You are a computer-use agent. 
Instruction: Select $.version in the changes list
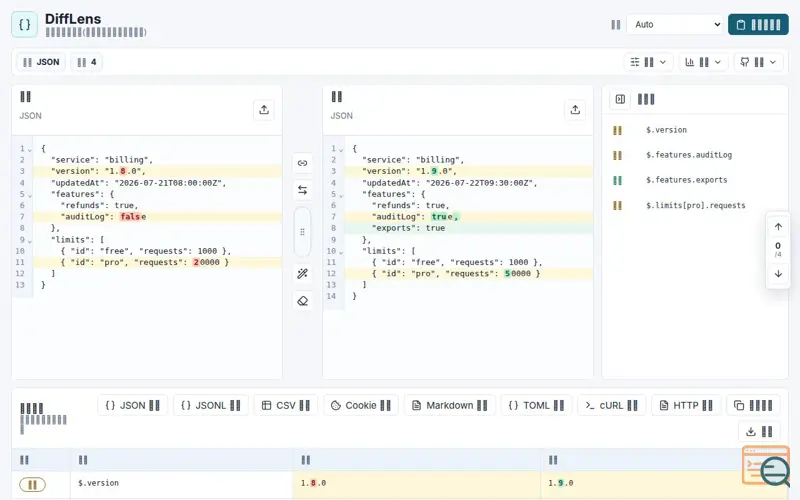click(x=666, y=130)
